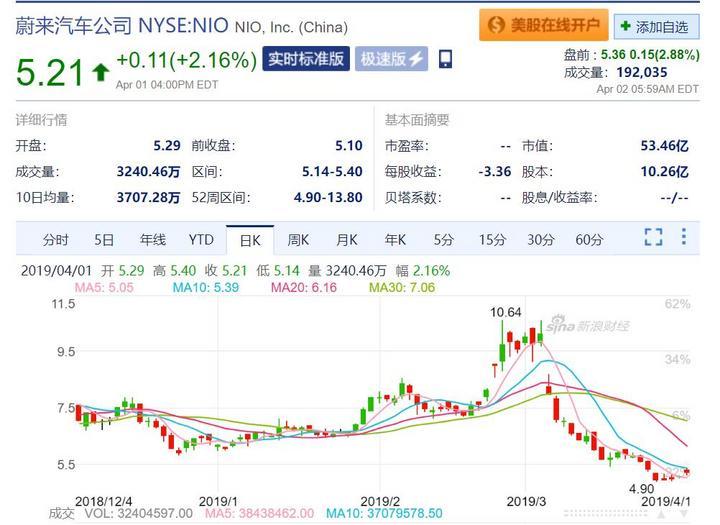Click the 2019/4/1 date axis label

coord(665,501)
